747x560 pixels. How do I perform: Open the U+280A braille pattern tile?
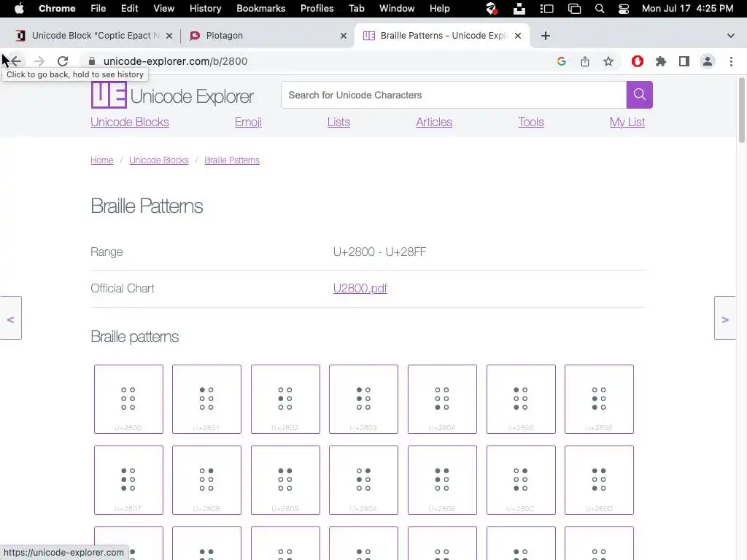click(x=363, y=480)
